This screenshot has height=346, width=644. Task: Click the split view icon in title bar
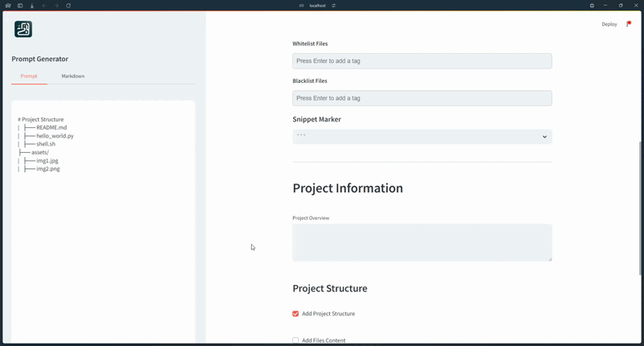pyautogui.click(x=592, y=6)
